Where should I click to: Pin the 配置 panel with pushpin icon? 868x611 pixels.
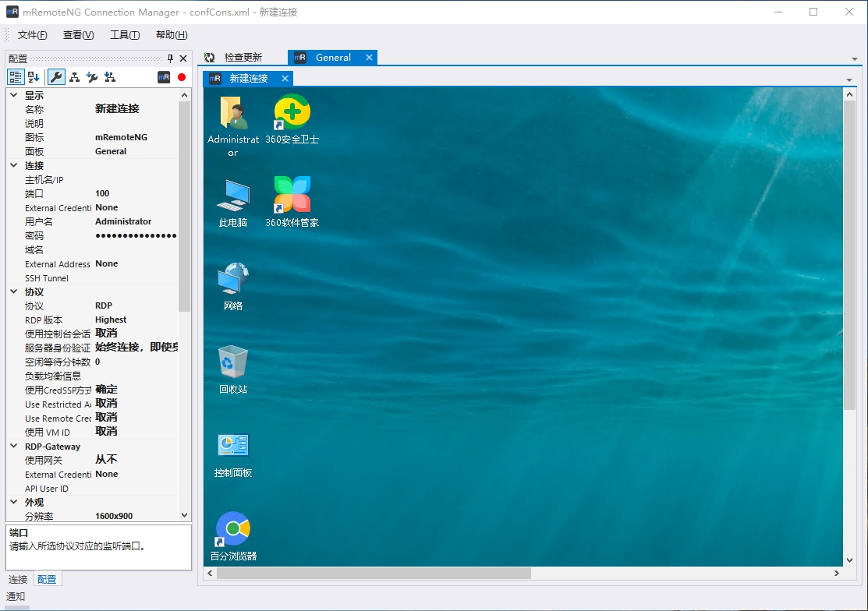[171, 58]
